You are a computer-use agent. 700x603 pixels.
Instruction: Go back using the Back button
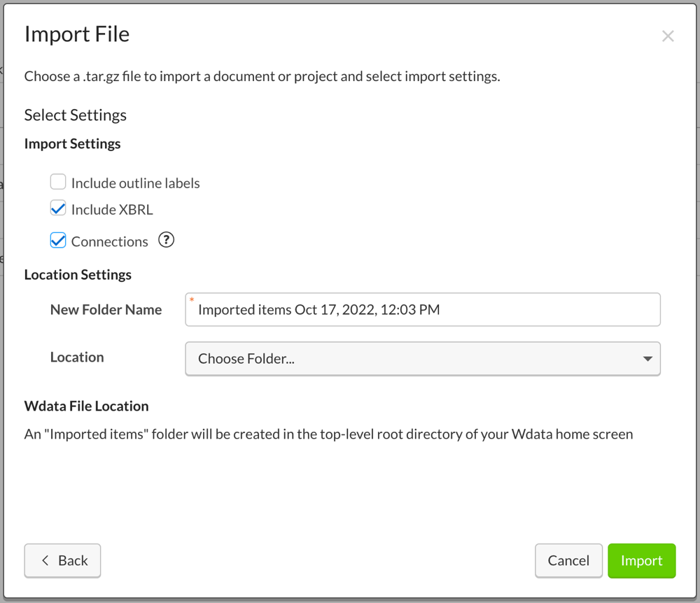pyautogui.click(x=62, y=560)
